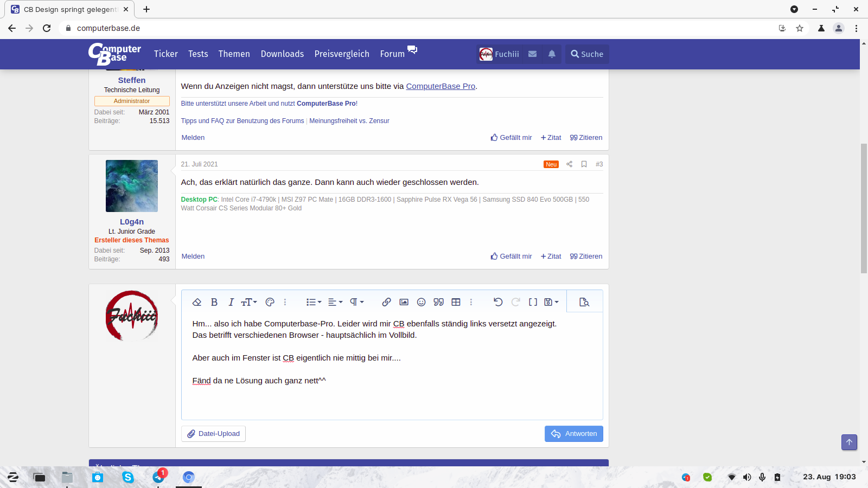Show more text formatting options
Screen dimensions: 868x488
pos(285,302)
